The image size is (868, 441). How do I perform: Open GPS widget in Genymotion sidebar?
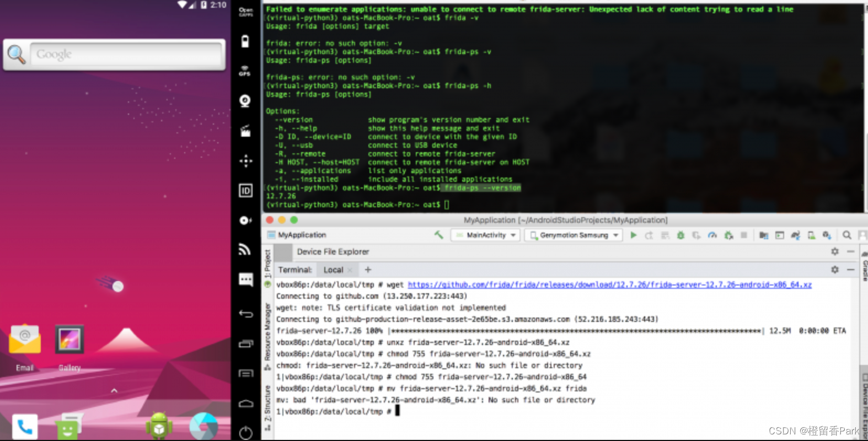[245, 71]
